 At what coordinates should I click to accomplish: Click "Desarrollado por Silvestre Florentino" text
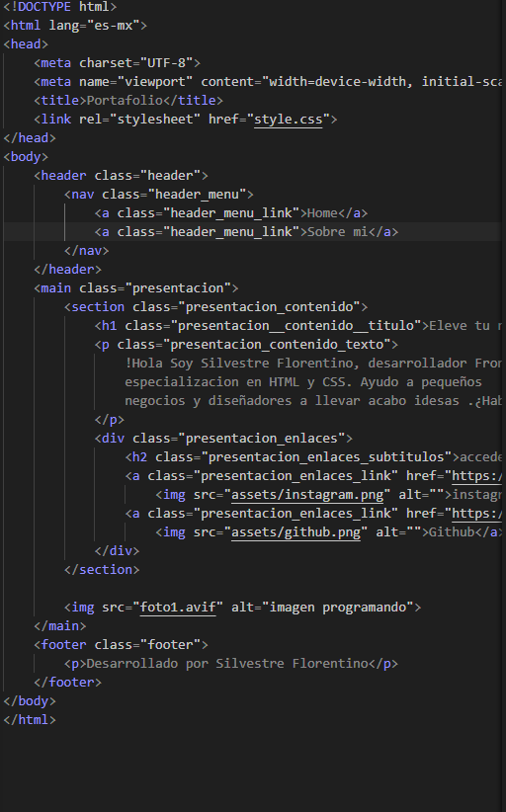point(227,664)
